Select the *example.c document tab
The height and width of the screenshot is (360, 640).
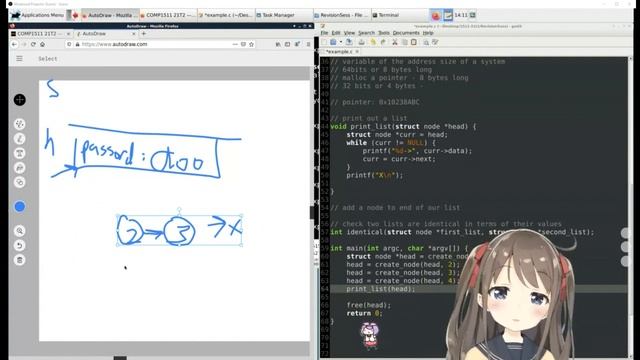click(x=339, y=52)
